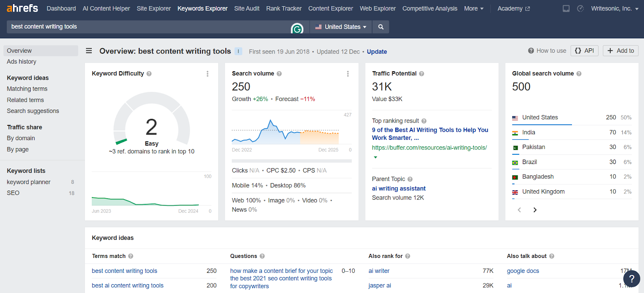Switch to Site Explorer tab
The height and width of the screenshot is (293, 644).
pyautogui.click(x=153, y=8)
